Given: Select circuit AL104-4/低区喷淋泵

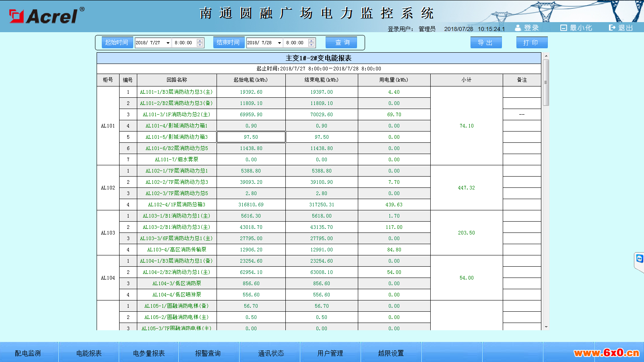Looking at the screenshot, I should [x=177, y=295].
